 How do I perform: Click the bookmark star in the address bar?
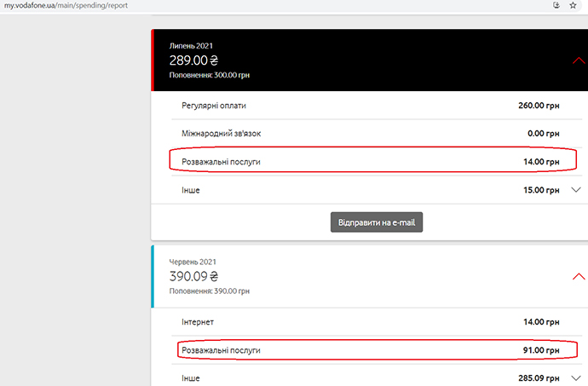[x=574, y=5]
